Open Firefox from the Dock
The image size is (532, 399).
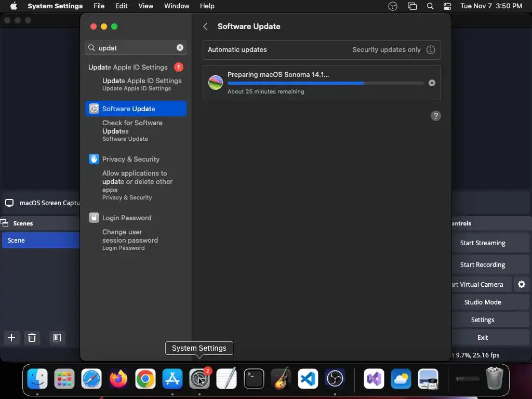click(118, 379)
